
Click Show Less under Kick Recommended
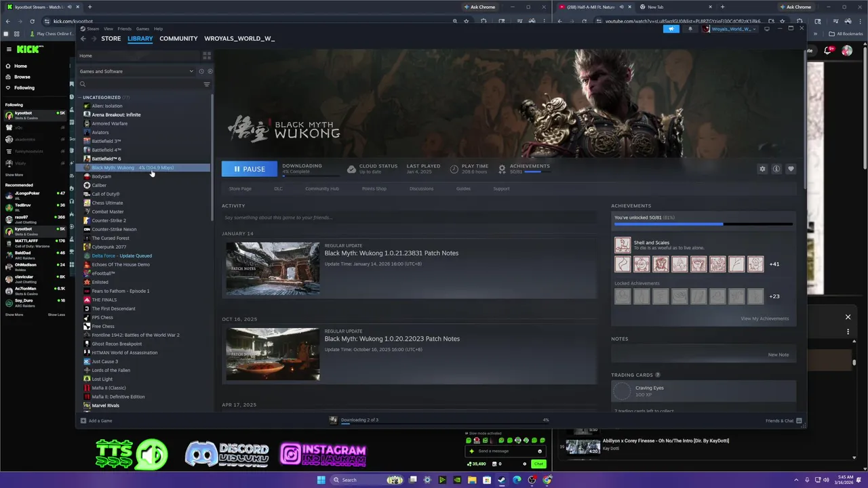(x=56, y=314)
